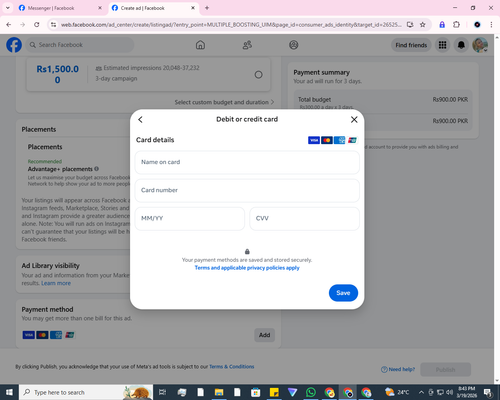500x400 pixels.
Task: Select the Total budget Rs900.00 PKR amount
Action: (450, 100)
